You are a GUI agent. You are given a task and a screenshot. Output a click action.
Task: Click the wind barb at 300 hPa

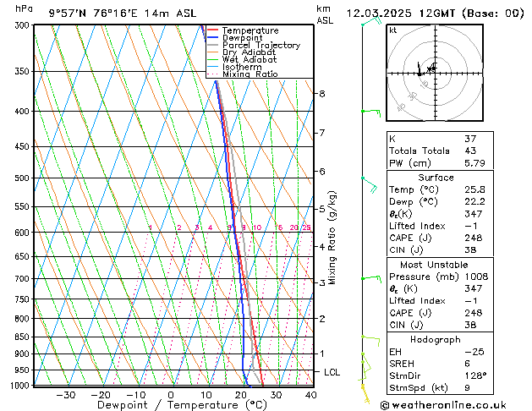370,23
